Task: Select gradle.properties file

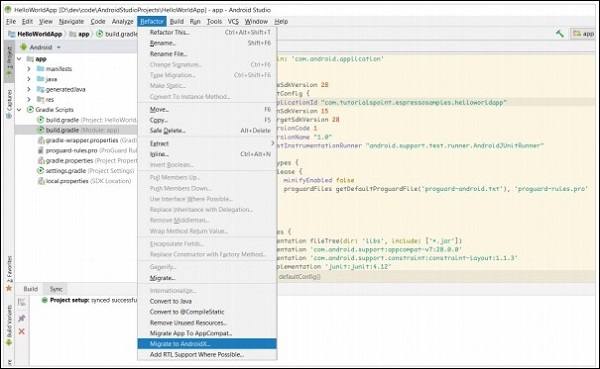Action: pyautogui.click(x=87, y=160)
